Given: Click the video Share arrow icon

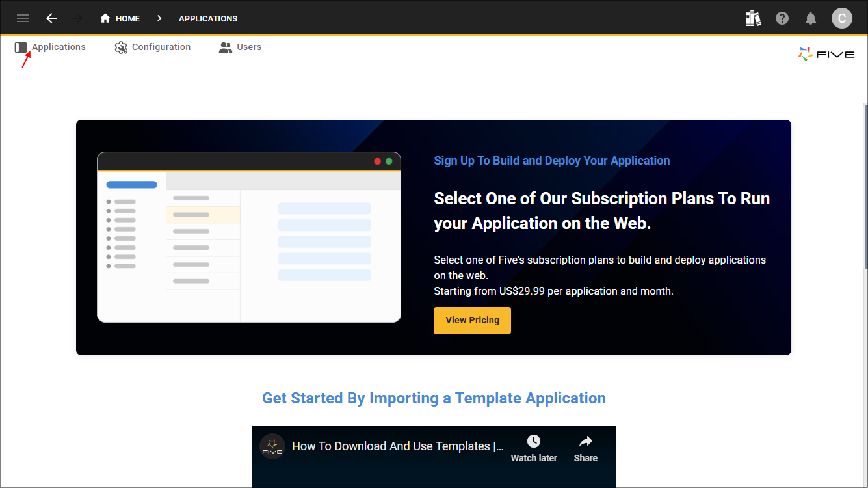Looking at the screenshot, I should tap(586, 442).
